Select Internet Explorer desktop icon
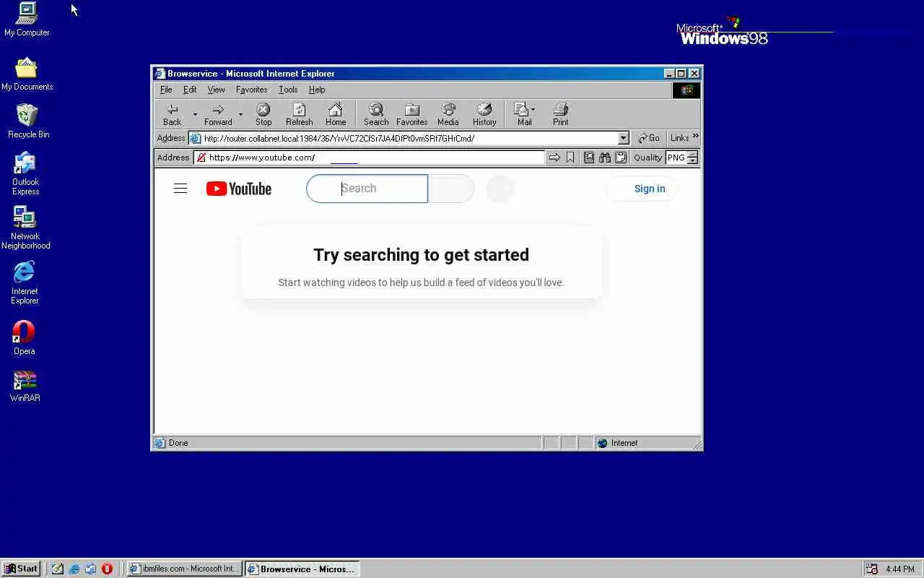The width and height of the screenshot is (924, 578). (25, 282)
